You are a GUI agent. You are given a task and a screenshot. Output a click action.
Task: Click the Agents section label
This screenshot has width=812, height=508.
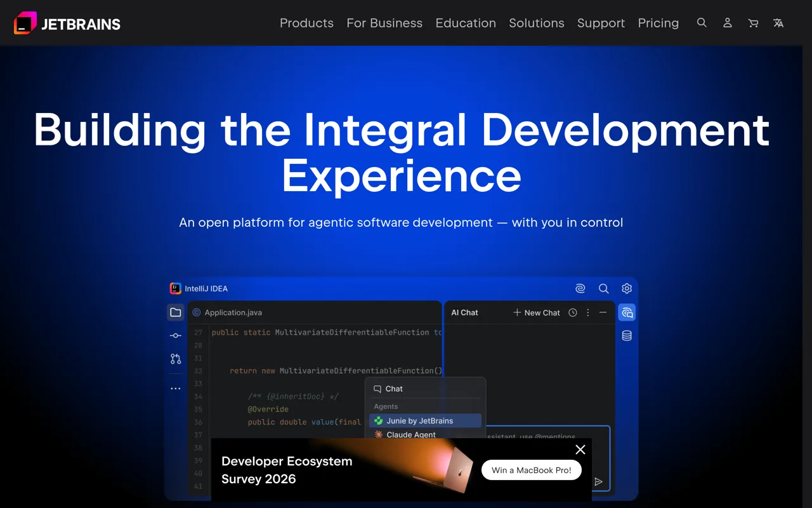click(386, 406)
